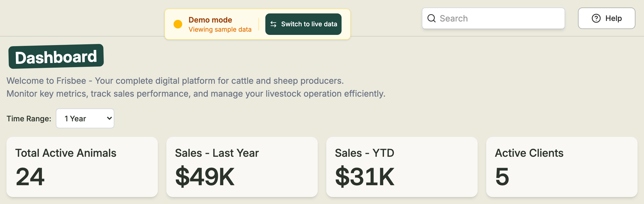Select the Active Clients card
Viewport: 644px width, 204px height.
click(x=562, y=167)
